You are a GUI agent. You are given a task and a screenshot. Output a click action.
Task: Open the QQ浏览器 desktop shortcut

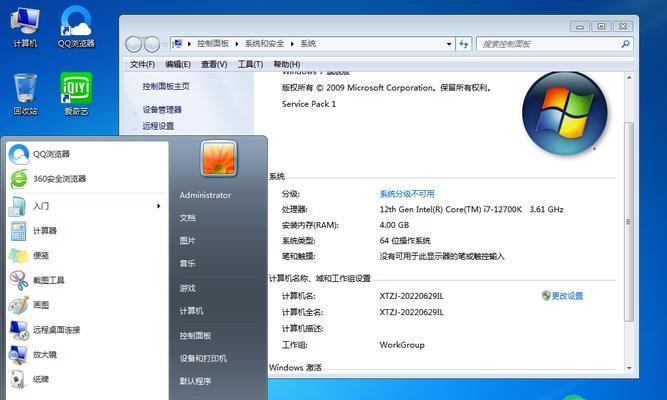click(76, 27)
